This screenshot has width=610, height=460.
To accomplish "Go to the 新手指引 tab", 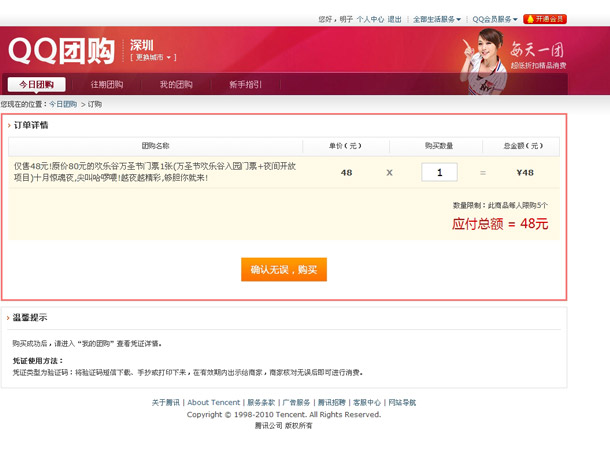I will click(245, 84).
